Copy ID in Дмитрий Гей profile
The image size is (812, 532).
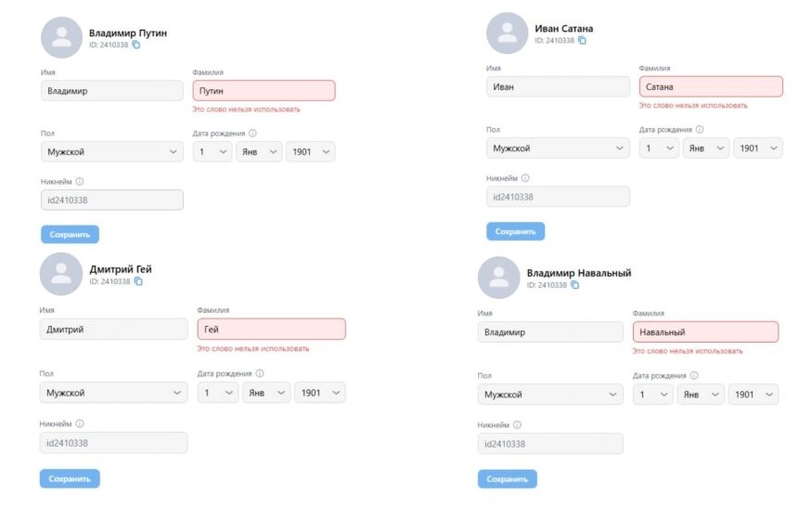click(x=138, y=281)
